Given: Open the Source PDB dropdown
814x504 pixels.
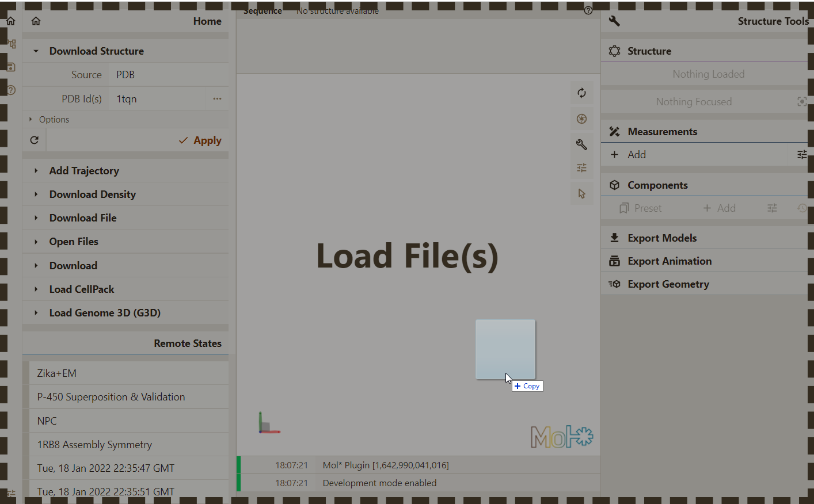Looking at the screenshot, I should pos(168,75).
